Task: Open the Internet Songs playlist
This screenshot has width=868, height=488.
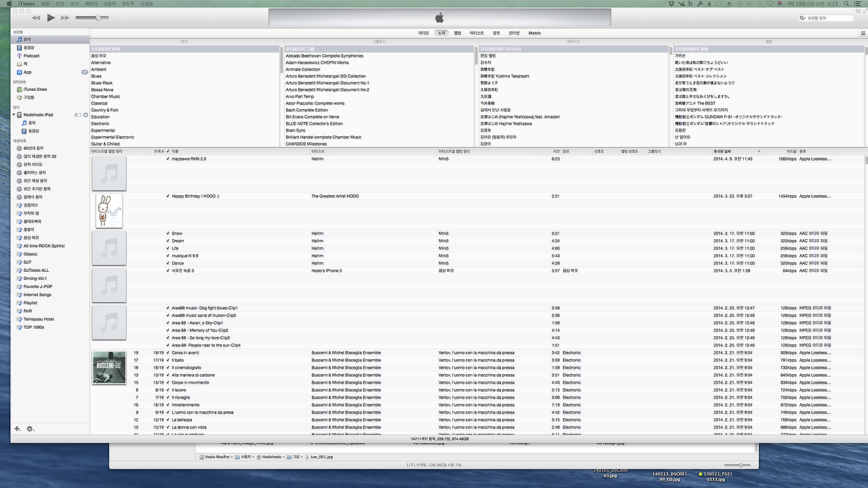Action: coord(37,295)
